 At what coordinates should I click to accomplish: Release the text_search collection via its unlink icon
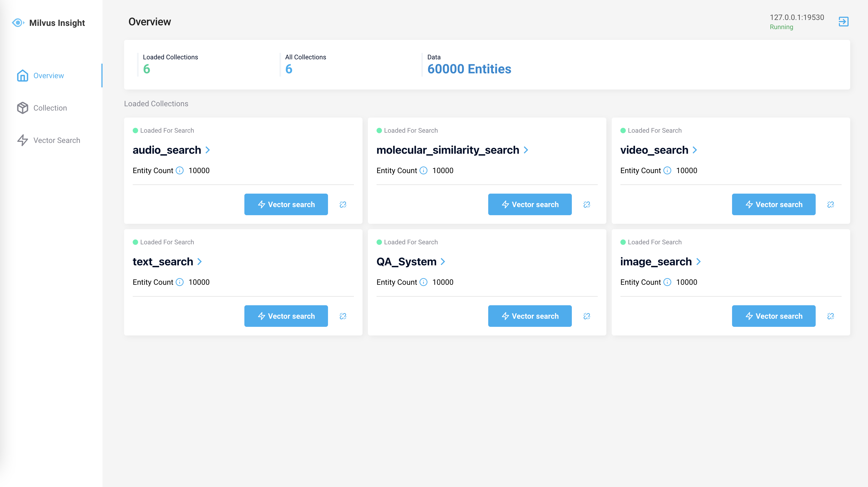point(343,316)
